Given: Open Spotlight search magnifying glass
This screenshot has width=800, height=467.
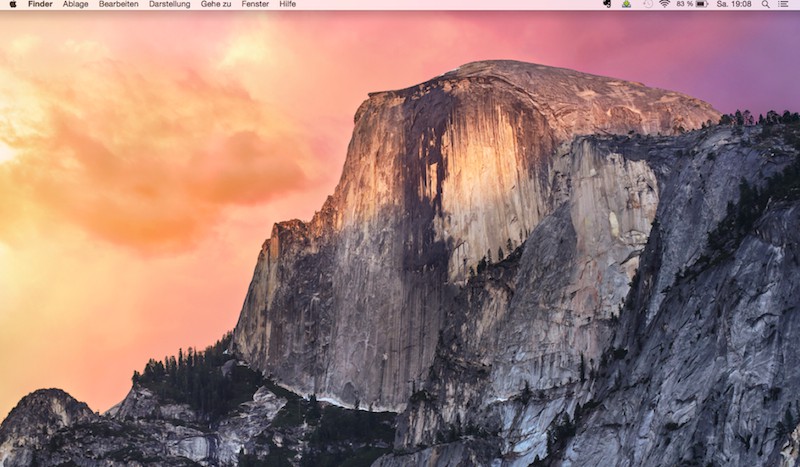Looking at the screenshot, I should click(x=765, y=4).
